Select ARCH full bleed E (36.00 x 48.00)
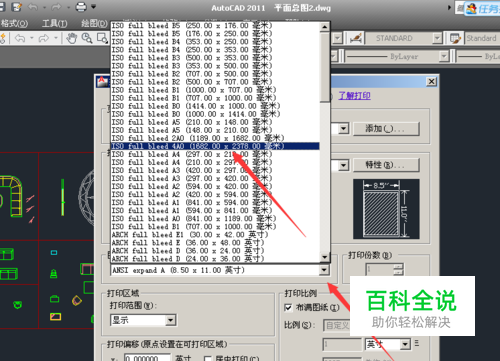Screen dimensions: 500x361 point(215,243)
